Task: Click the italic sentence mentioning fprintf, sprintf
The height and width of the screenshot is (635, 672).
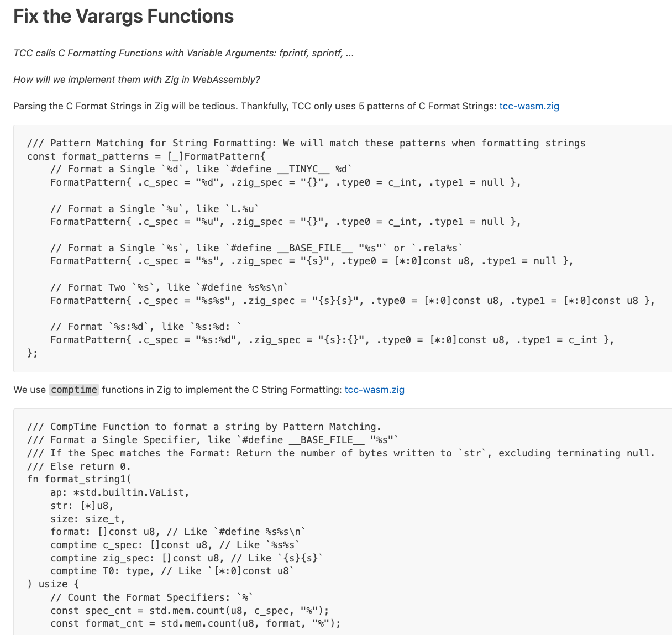Action: 183,53
